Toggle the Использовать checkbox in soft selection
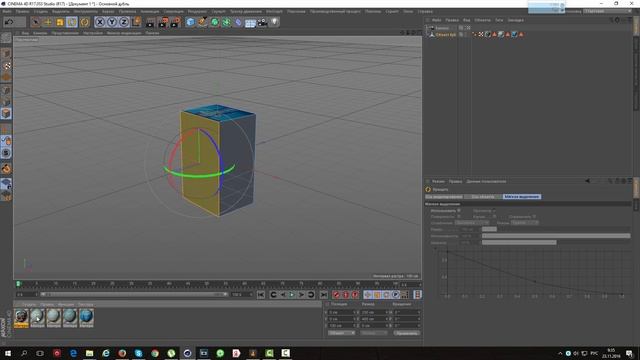The height and width of the screenshot is (360, 640). (459, 211)
